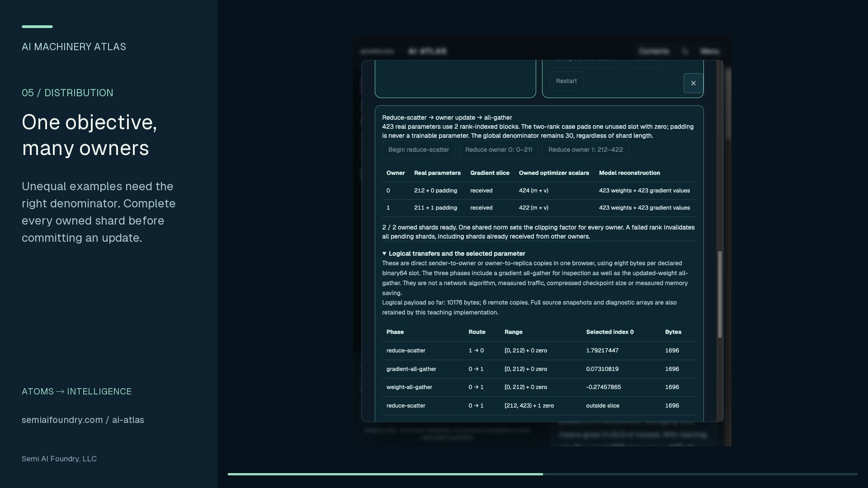Click the '0.07310819' value
This screenshot has height=488, width=868.
pos(602,369)
